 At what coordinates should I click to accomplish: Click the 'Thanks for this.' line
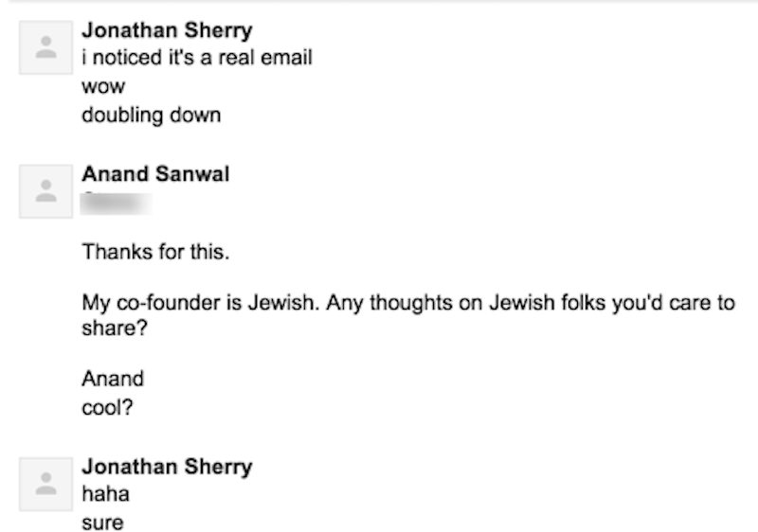click(155, 252)
